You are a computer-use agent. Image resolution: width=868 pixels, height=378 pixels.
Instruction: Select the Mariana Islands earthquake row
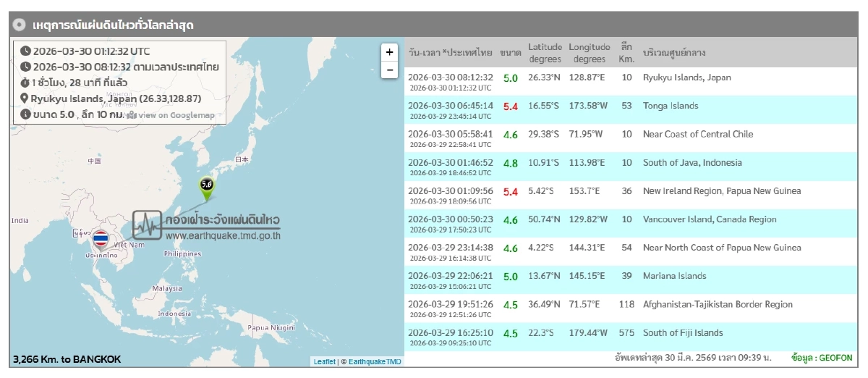click(629, 280)
